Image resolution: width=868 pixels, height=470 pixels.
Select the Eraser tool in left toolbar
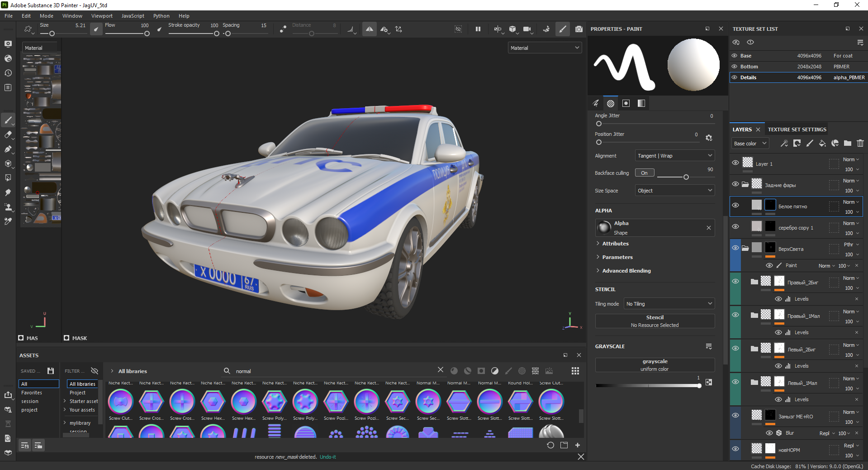[8, 134]
